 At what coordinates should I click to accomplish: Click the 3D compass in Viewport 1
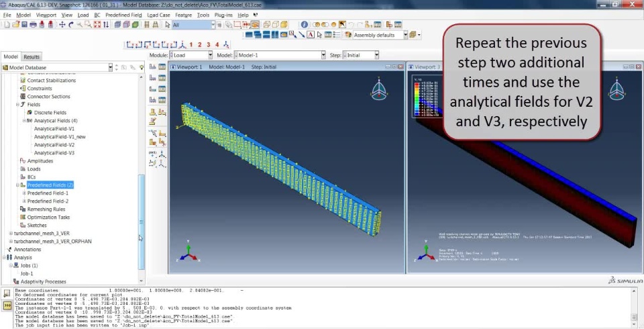point(379,88)
